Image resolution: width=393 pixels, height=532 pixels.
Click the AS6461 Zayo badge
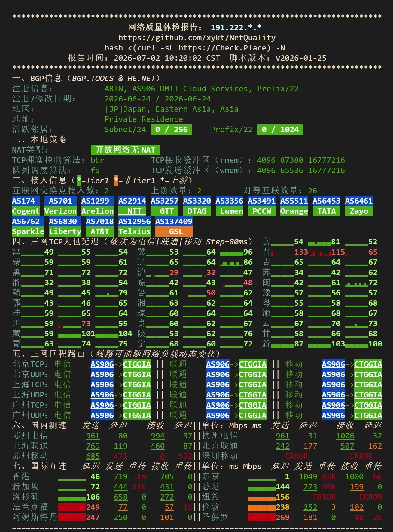(x=359, y=206)
